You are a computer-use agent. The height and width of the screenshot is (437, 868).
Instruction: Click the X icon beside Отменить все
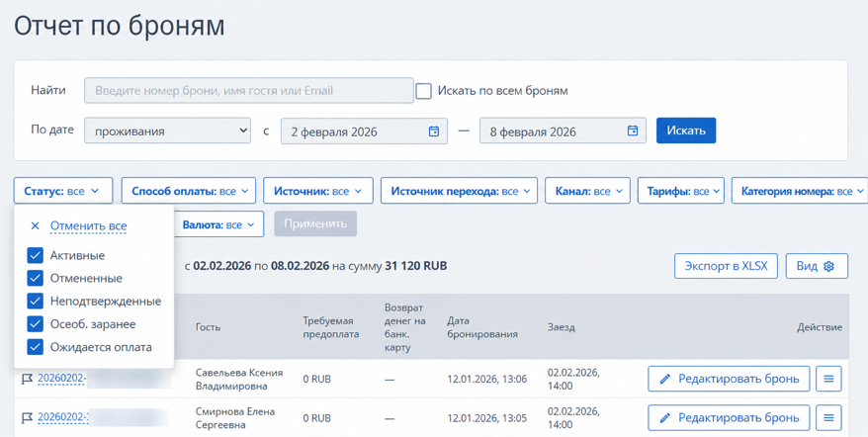pyautogui.click(x=35, y=226)
